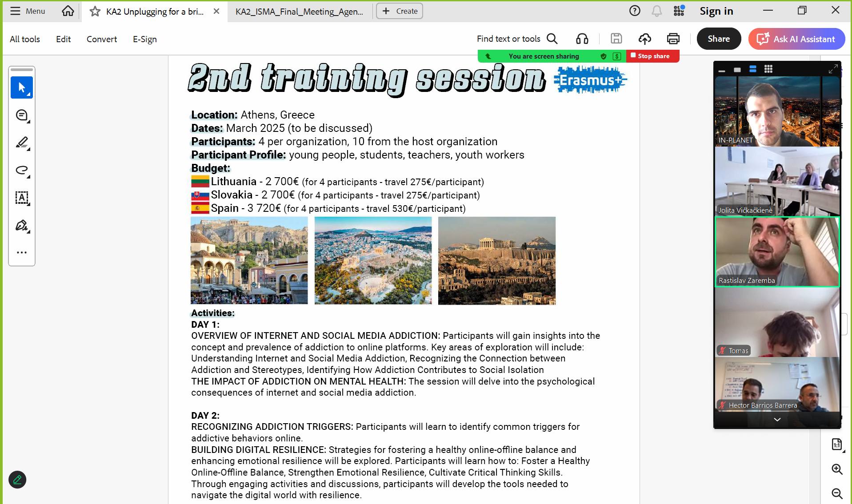Open the Convert menu
The width and height of the screenshot is (852, 504).
click(x=101, y=39)
